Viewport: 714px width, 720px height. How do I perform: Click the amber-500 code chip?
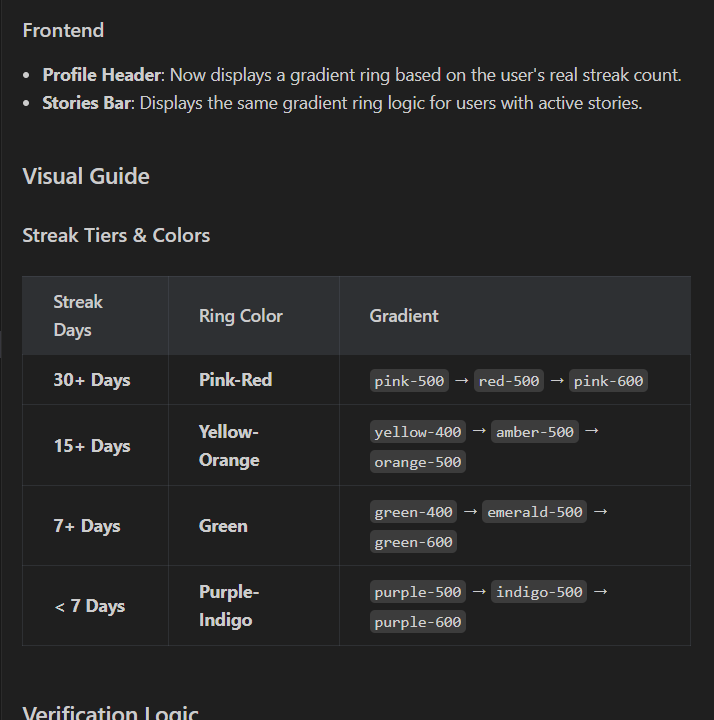click(x=535, y=432)
